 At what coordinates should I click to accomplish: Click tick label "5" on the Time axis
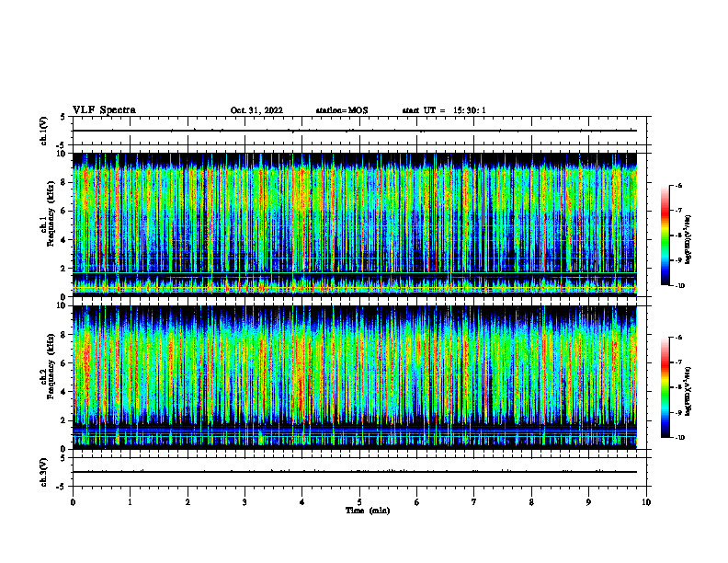point(359,502)
